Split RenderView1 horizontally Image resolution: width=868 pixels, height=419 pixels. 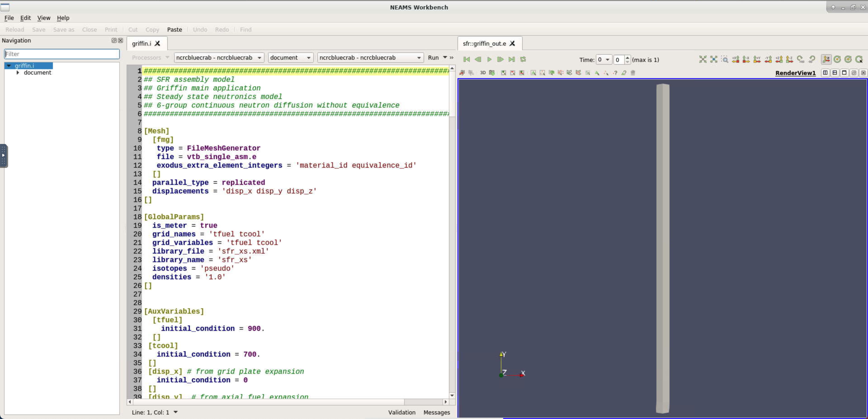[x=825, y=73]
